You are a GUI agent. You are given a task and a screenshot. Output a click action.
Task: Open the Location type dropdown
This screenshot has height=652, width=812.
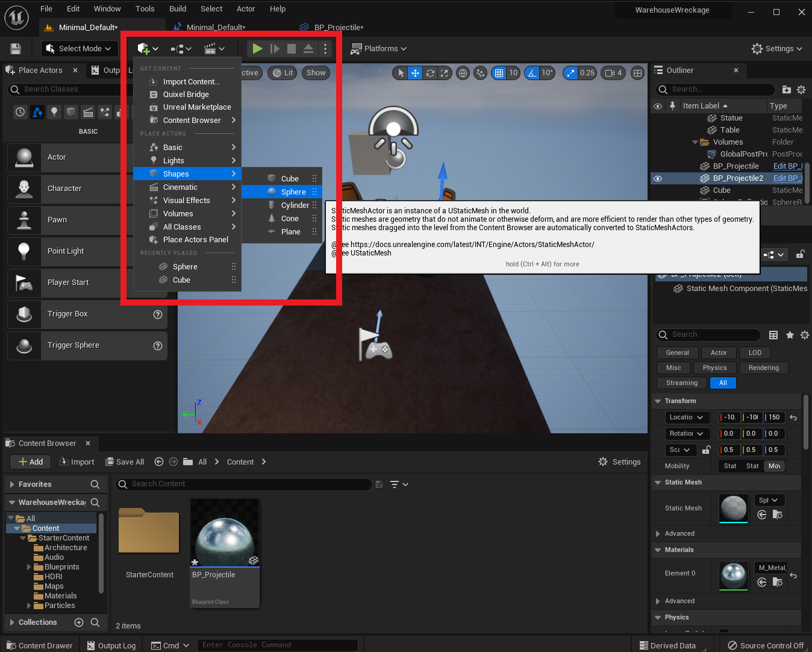pyautogui.click(x=686, y=418)
